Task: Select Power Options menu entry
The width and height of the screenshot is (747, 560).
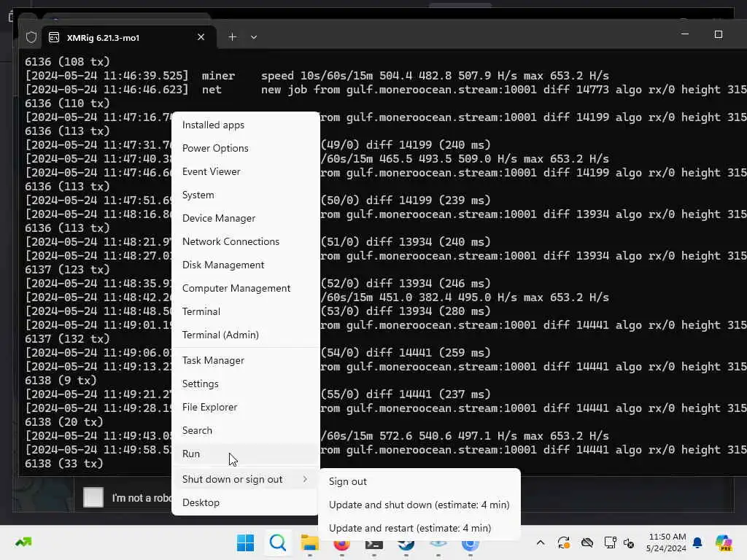Action: [x=245, y=148]
